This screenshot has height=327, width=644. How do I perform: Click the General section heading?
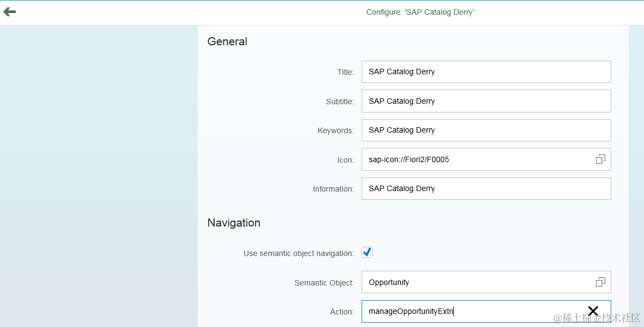(x=227, y=41)
